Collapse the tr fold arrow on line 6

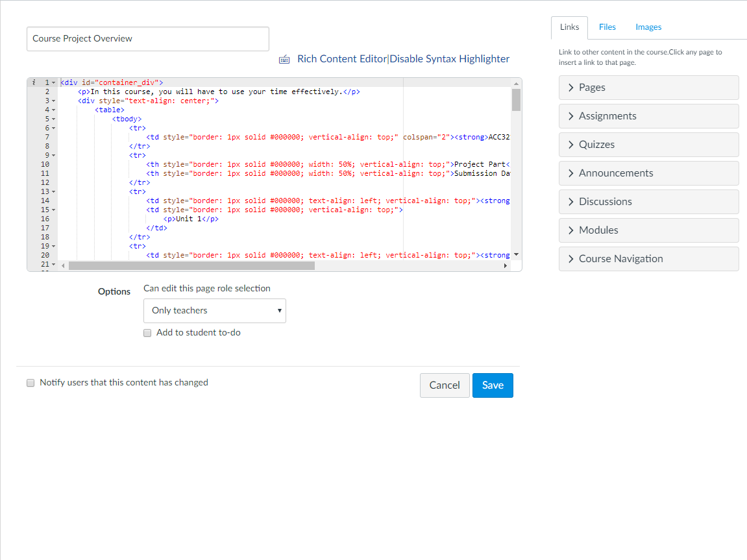coord(53,128)
